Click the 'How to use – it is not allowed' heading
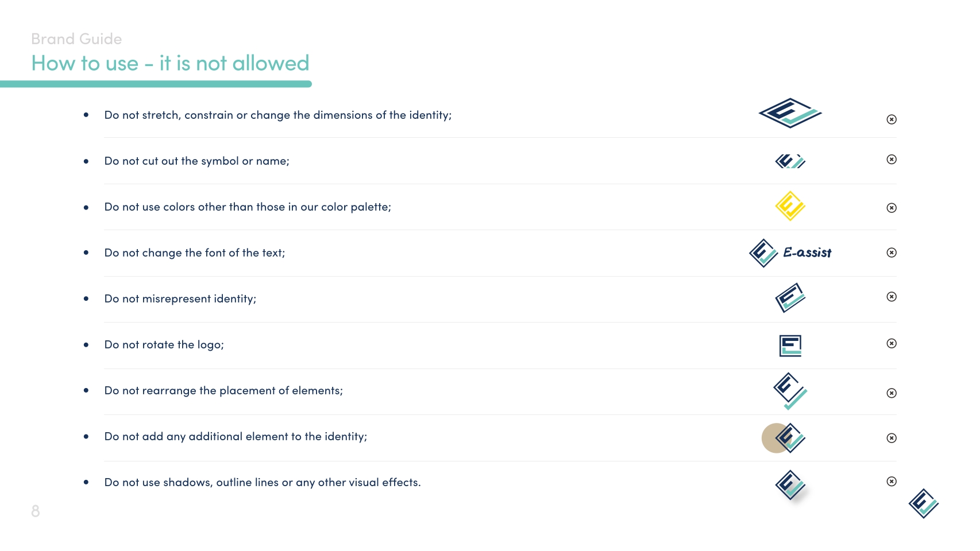 click(170, 63)
